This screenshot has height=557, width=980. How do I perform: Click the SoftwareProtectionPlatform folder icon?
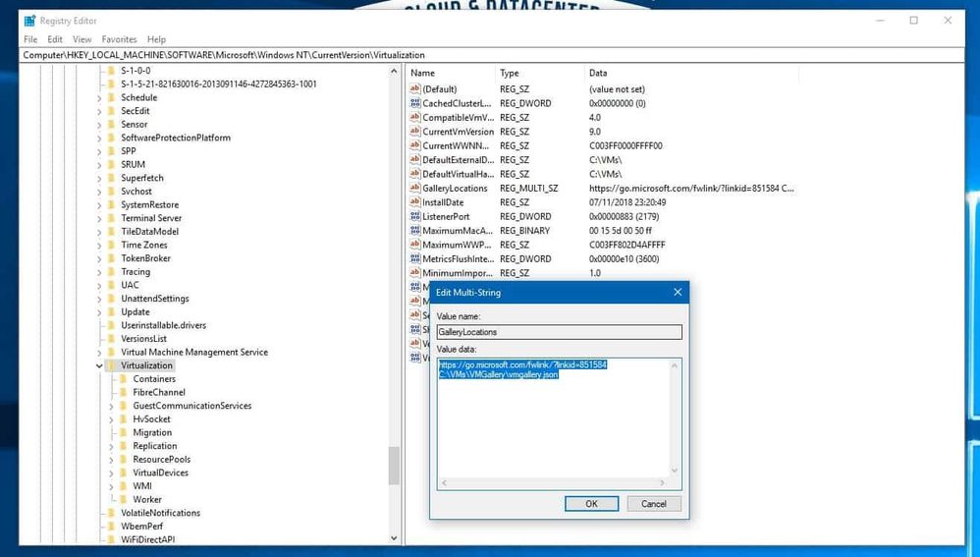(111, 138)
